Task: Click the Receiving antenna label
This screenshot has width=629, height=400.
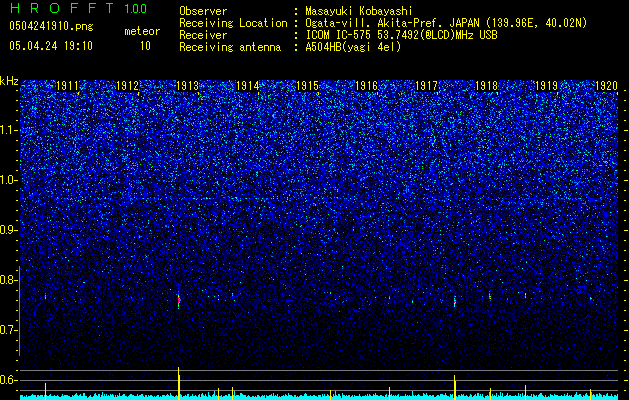Action: (230, 47)
